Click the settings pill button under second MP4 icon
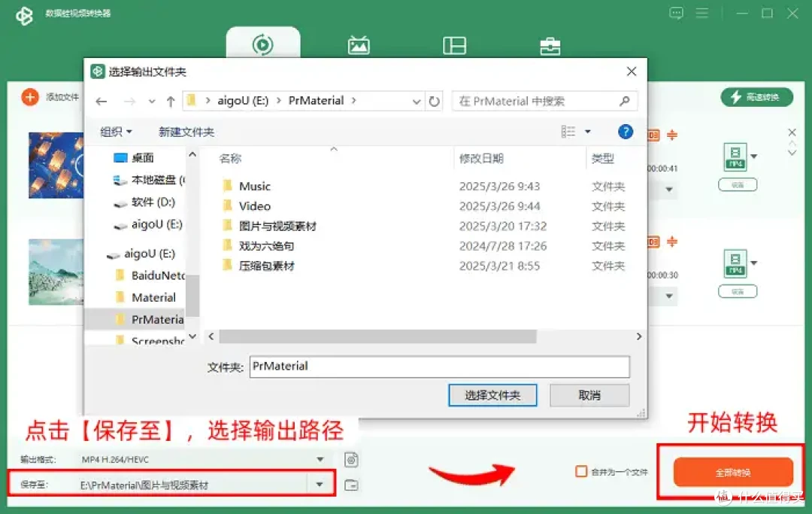This screenshot has height=514, width=812. (738, 292)
